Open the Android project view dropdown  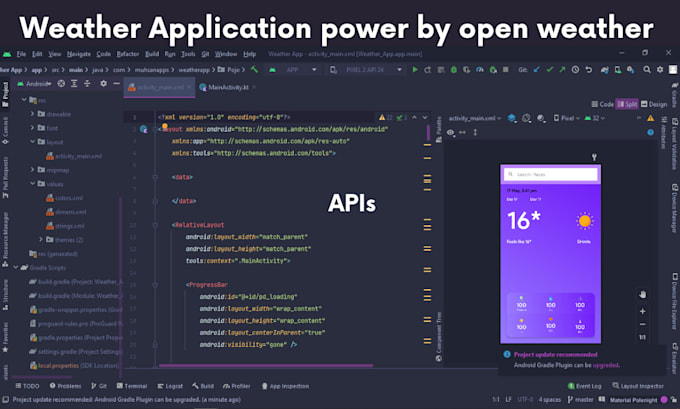coord(34,84)
